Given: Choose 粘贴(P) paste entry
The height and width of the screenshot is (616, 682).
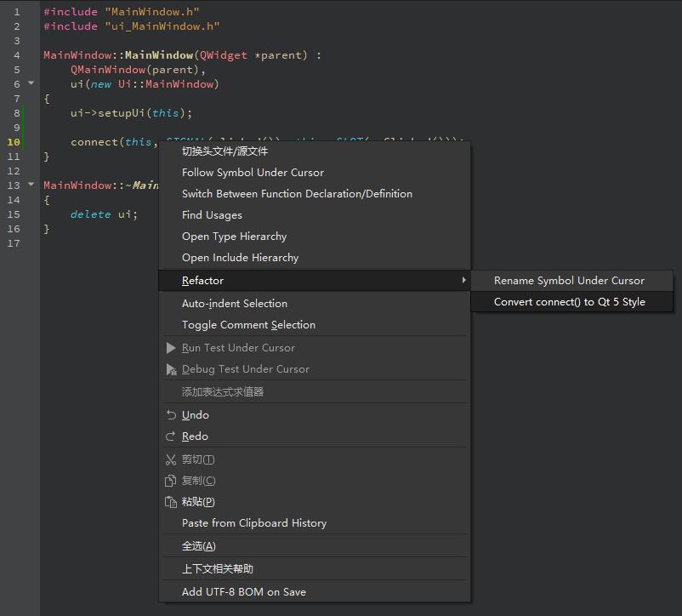Looking at the screenshot, I should [x=315, y=502].
